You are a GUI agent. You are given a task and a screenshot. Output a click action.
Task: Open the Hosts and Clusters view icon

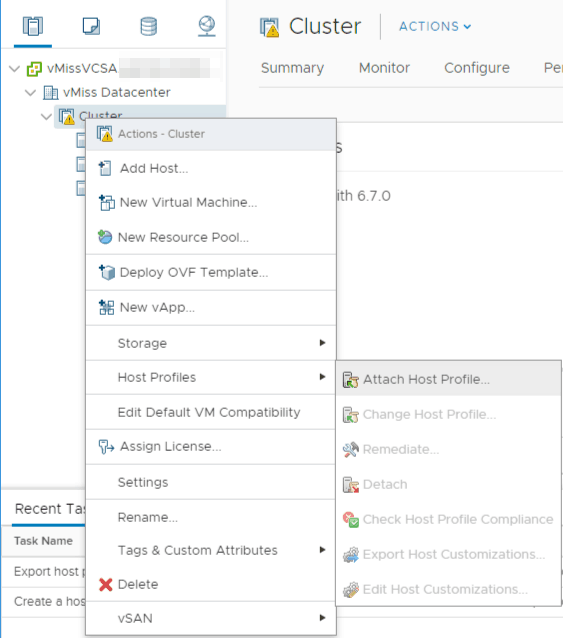click(33, 26)
